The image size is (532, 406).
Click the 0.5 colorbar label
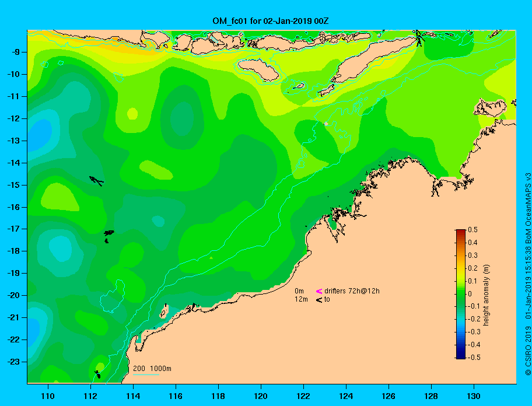(473, 230)
